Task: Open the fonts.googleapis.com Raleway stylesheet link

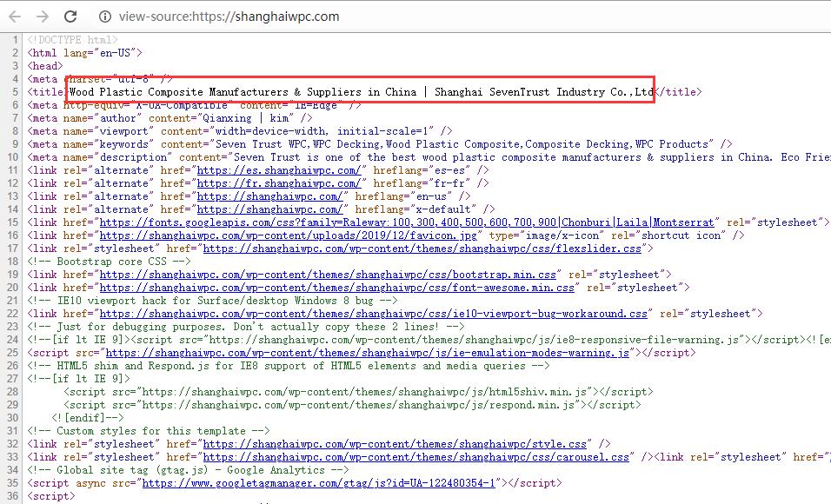Action: 407,222
